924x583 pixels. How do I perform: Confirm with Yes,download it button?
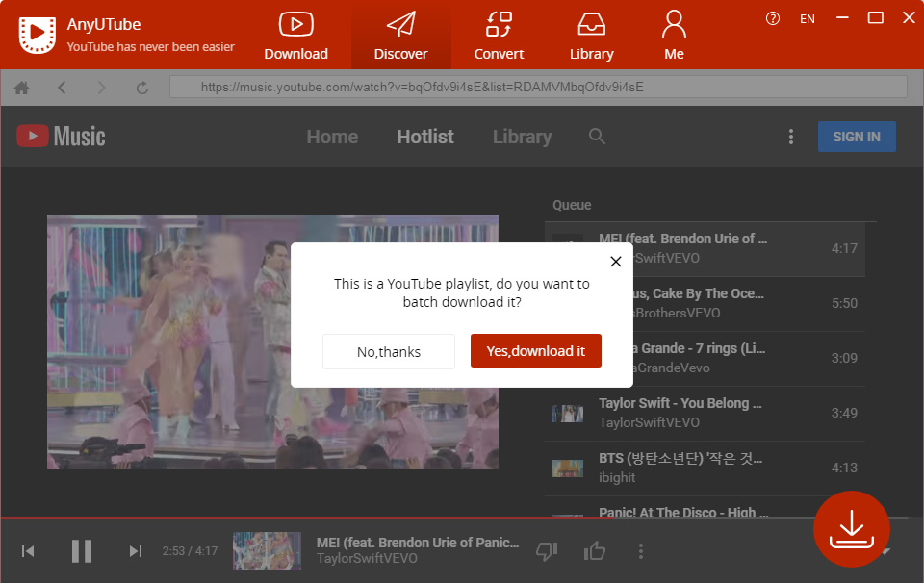click(x=536, y=351)
